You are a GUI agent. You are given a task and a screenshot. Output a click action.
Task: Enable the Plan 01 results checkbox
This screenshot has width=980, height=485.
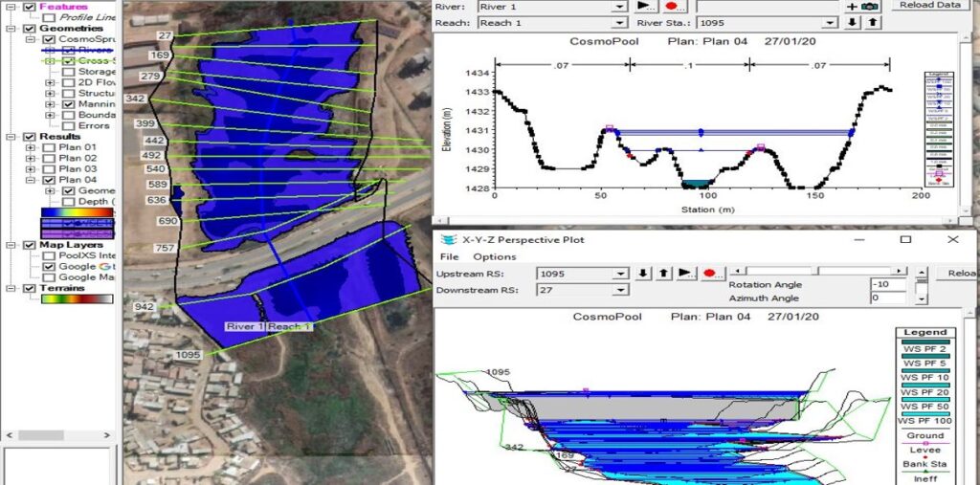click(50, 147)
